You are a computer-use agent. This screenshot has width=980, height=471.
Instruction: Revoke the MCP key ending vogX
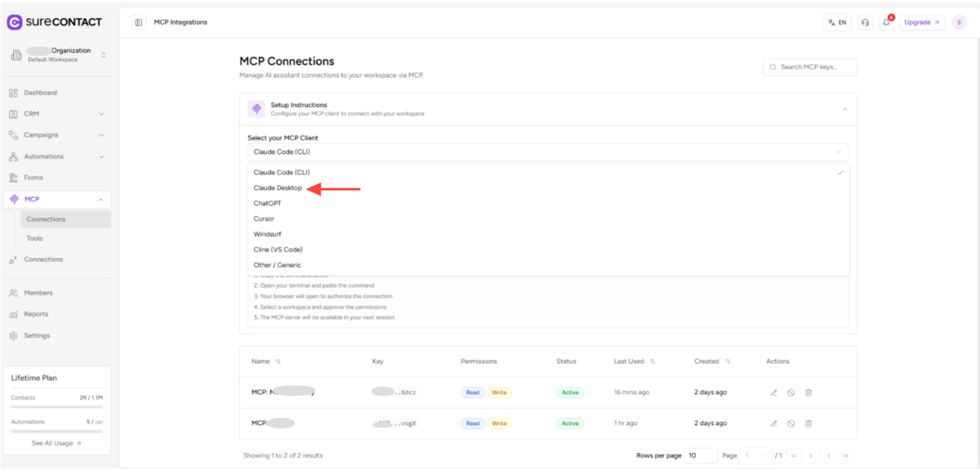coord(791,424)
